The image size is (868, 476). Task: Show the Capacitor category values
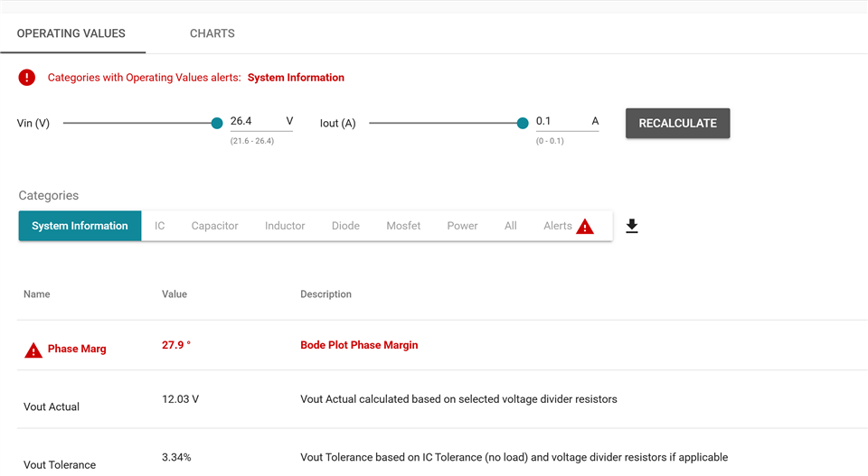coord(214,226)
